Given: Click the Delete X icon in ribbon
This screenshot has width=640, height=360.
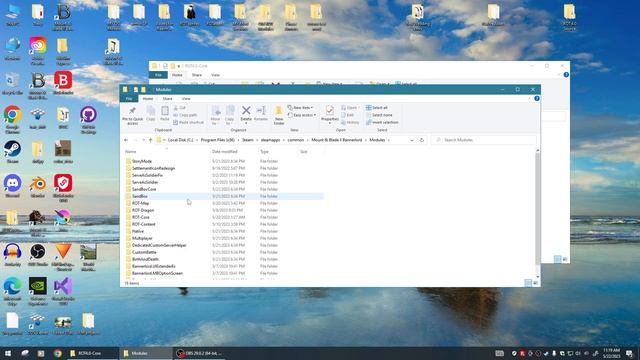Looking at the screenshot, I should pyautogui.click(x=246, y=110).
